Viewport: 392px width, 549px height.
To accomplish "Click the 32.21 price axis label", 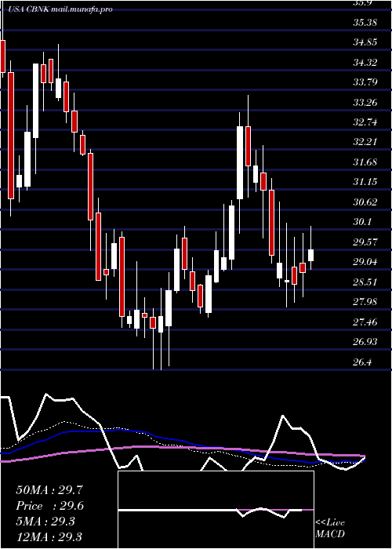I will pyautogui.click(x=365, y=143).
